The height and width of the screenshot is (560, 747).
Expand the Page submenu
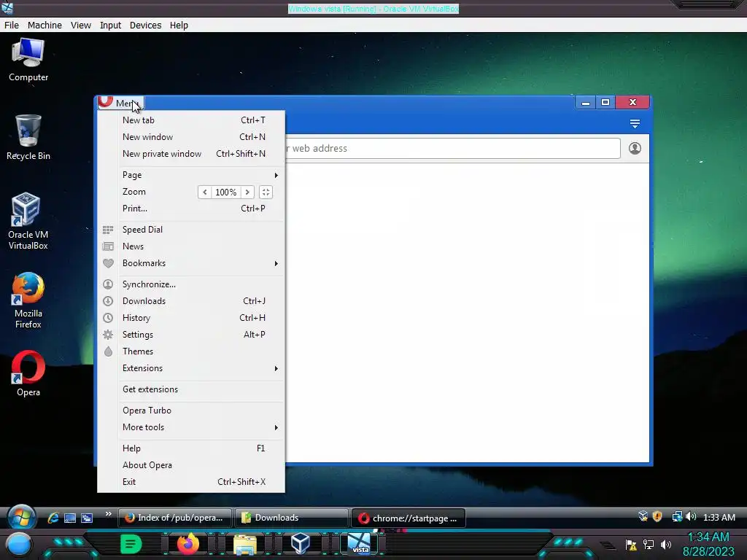[191, 175]
